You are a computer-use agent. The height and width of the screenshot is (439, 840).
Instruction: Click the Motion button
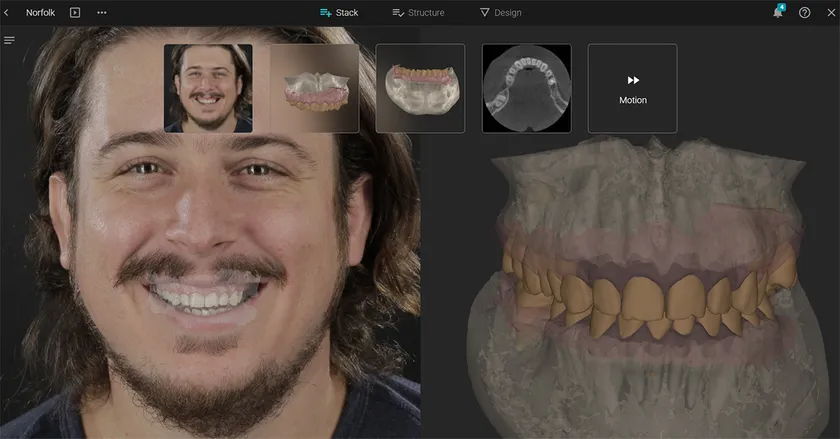tap(632, 88)
